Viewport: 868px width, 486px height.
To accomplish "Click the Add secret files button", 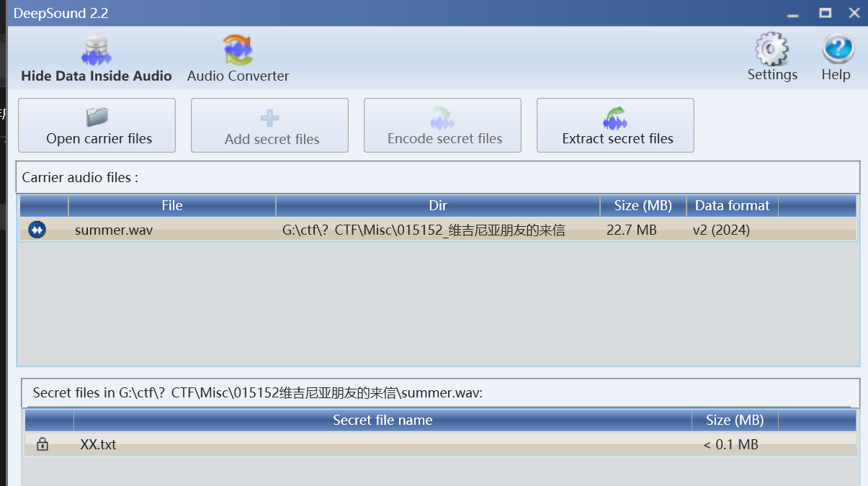I will 269,125.
